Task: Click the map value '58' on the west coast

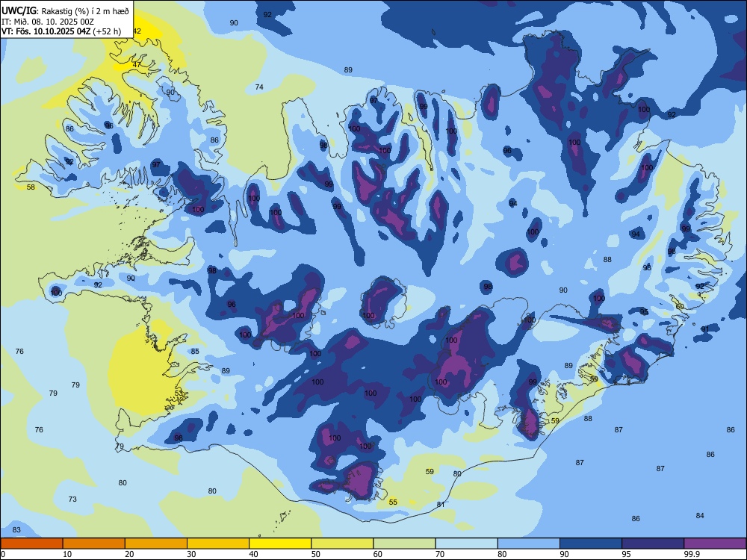Action: (x=31, y=187)
